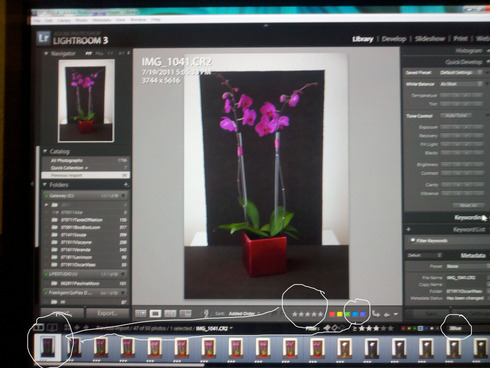Apply red color label in toolbar
The height and width of the screenshot is (368, 490).
pyautogui.click(x=332, y=314)
